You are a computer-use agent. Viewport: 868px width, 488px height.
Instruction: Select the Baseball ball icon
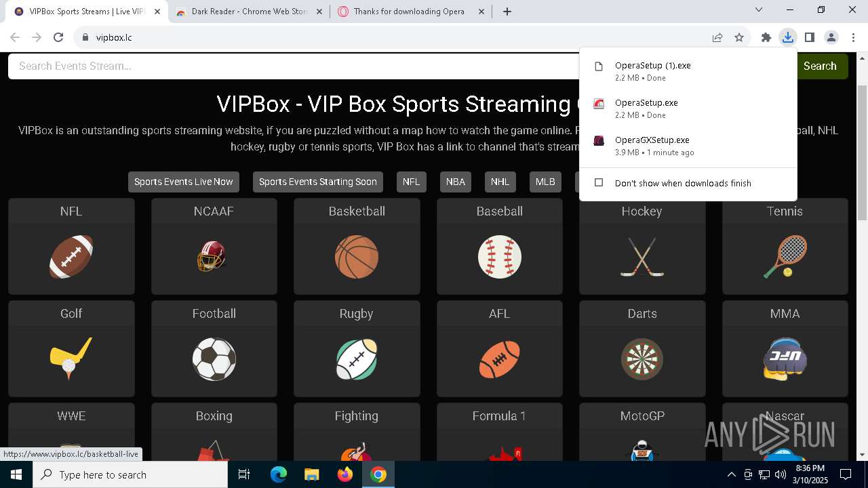click(500, 257)
